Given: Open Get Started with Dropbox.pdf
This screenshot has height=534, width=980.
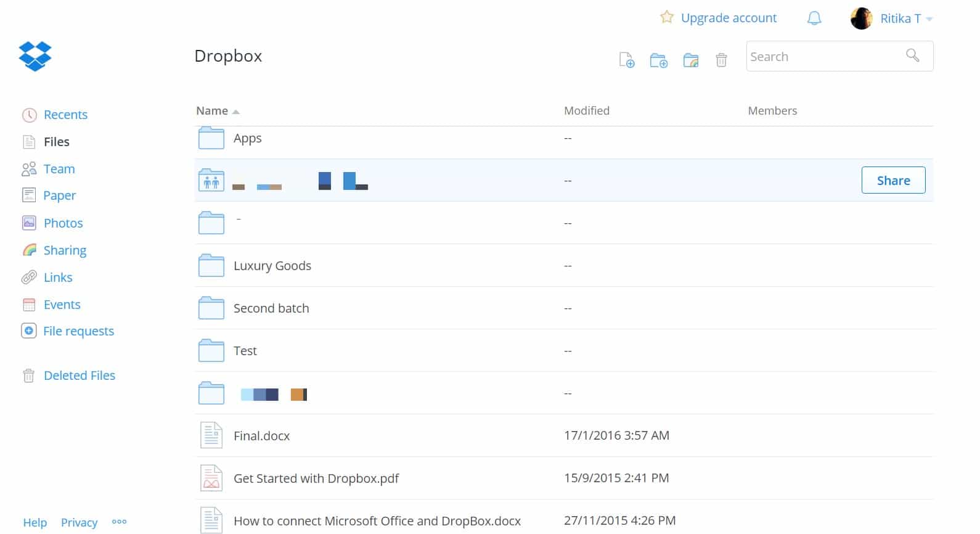Looking at the screenshot, I should (316, 479).
